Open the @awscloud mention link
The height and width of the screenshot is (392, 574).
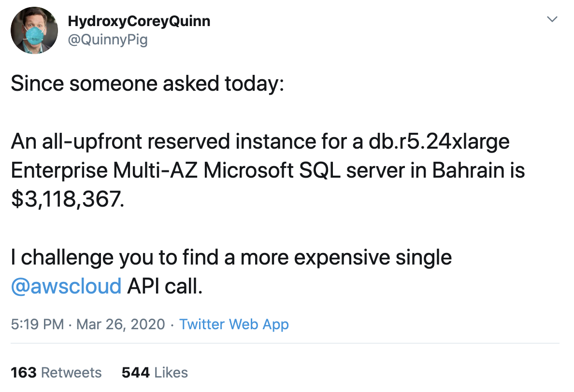pyautogui.click(x=66, y=286)
